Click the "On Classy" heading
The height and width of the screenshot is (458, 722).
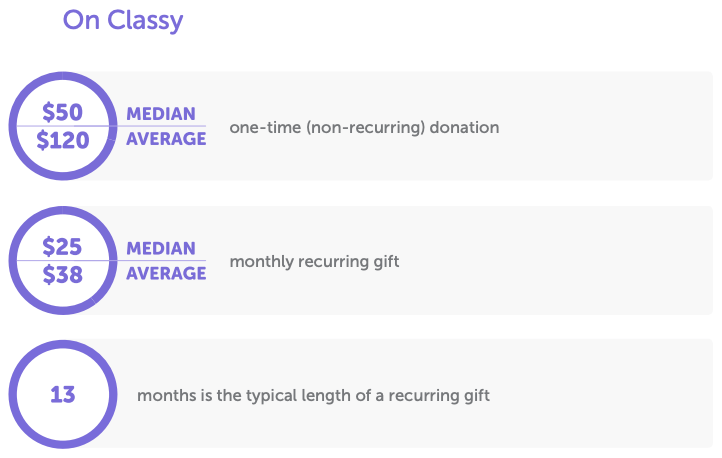click(123, 21)
